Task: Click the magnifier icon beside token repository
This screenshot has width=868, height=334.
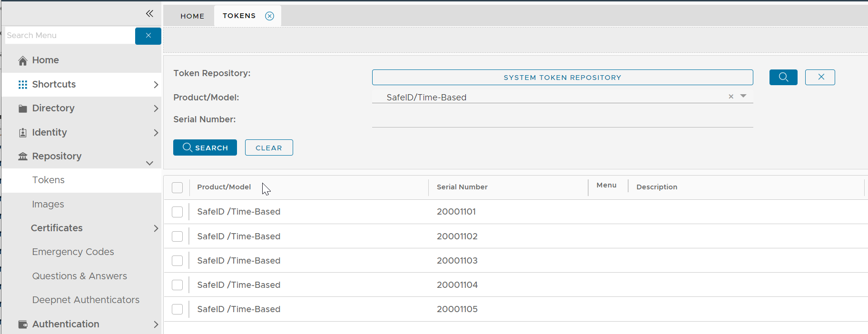Action: [x=783, y=77]
